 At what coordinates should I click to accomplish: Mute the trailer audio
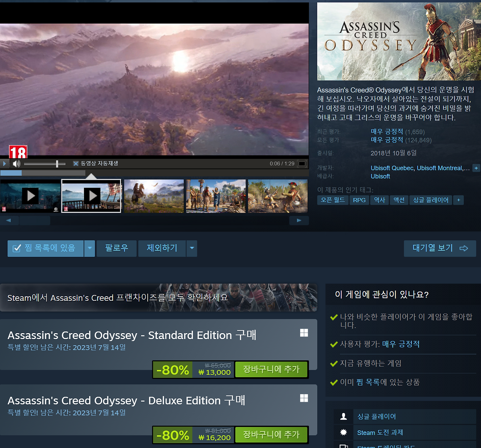click(16, 163)
